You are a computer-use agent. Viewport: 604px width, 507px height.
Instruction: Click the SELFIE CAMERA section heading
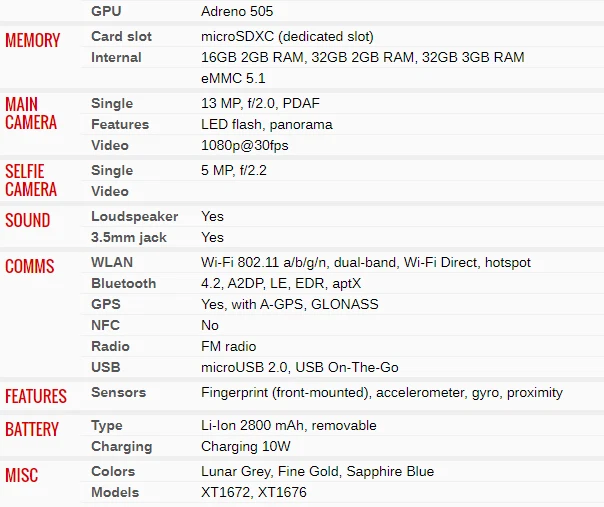click(x=31, y=180)
